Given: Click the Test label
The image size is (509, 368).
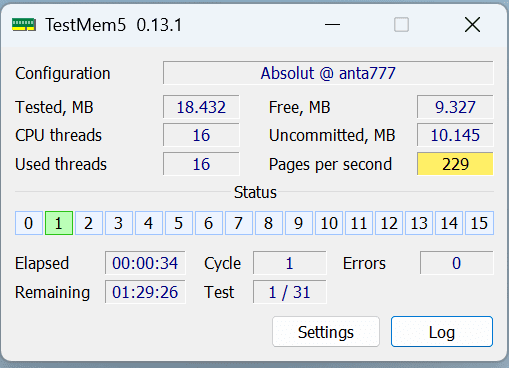Looking at the screenshot, I should coord(219,292).
